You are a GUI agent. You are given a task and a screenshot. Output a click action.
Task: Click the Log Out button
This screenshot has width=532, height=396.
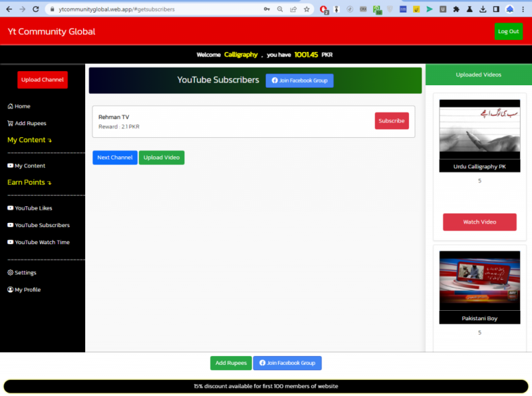point(508,31)
